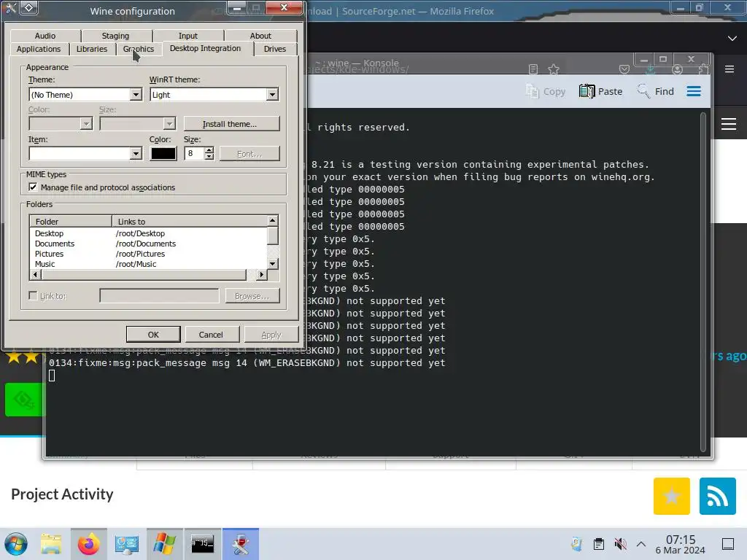Click the Browse button

[x=252, y=296]
